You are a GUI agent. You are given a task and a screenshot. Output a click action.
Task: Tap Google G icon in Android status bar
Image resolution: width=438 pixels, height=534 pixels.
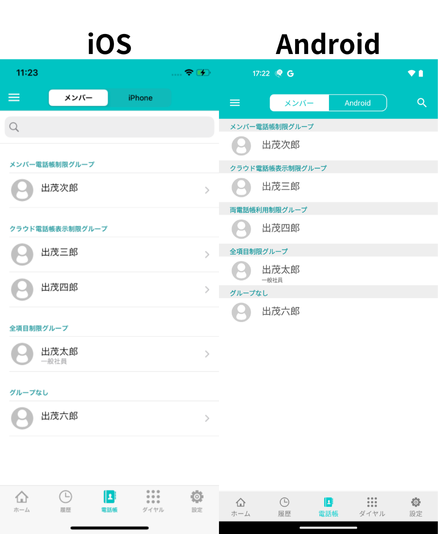(x=290, y=73)
